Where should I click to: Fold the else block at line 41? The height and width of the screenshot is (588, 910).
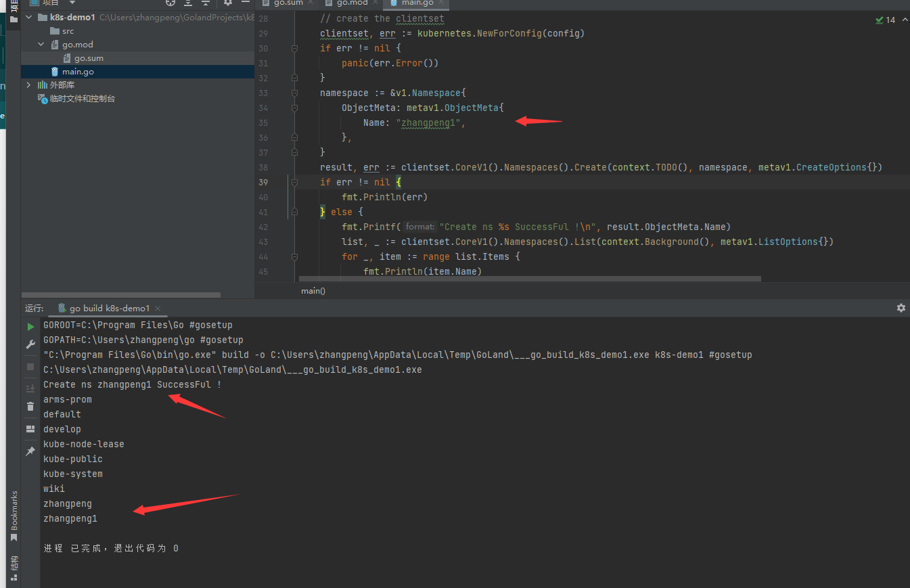click(294, 212)
